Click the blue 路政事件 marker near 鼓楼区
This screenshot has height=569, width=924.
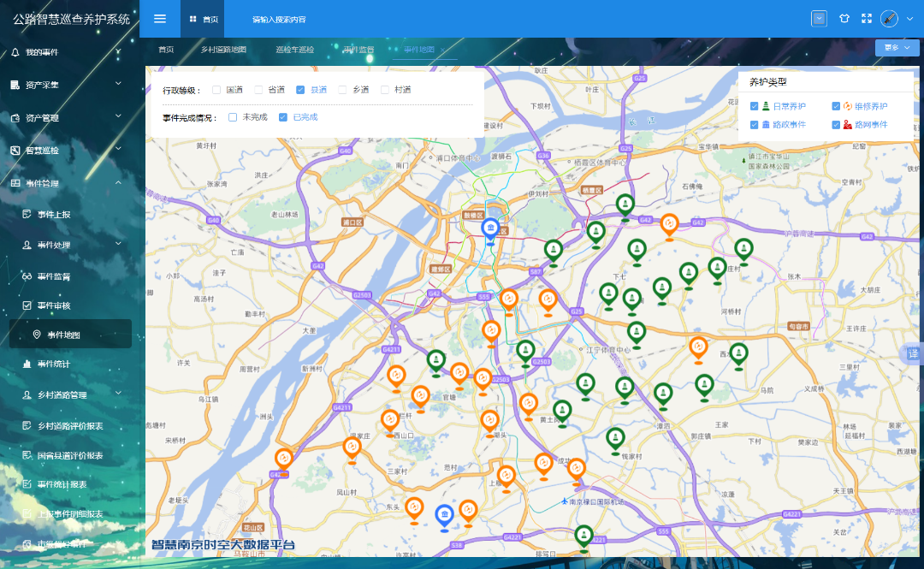490,228
